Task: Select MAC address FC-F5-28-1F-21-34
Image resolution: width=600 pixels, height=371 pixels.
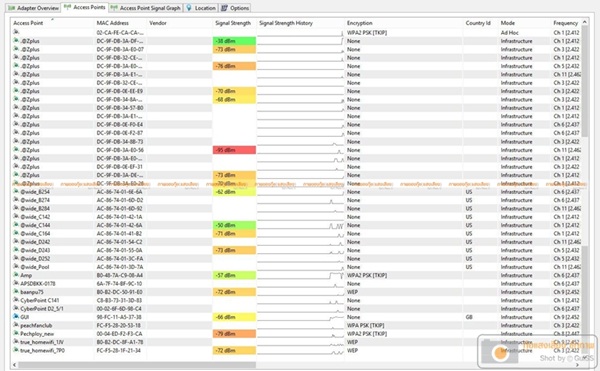Action: tap(119, 350)
